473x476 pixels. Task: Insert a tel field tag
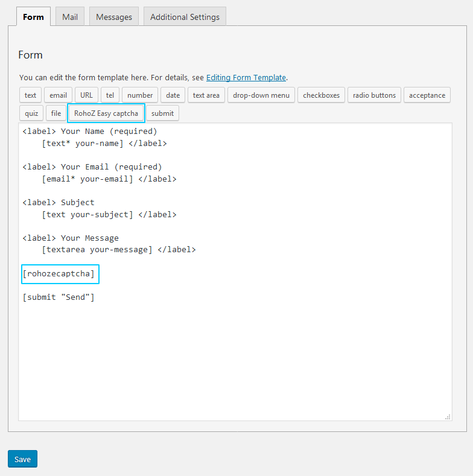[x=110, y=95]
